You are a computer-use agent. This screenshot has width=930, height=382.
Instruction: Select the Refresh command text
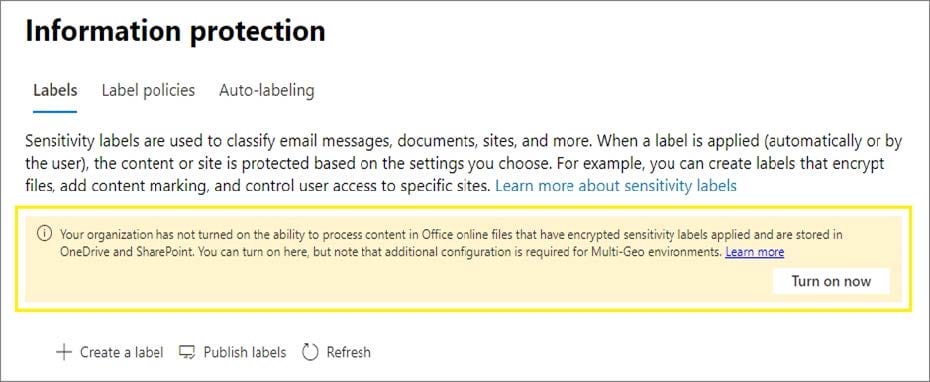coord(349,352)
